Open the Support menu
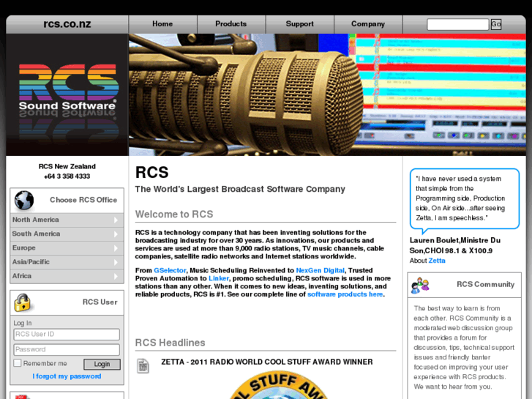The image size is (532, 399). [300, 24]
